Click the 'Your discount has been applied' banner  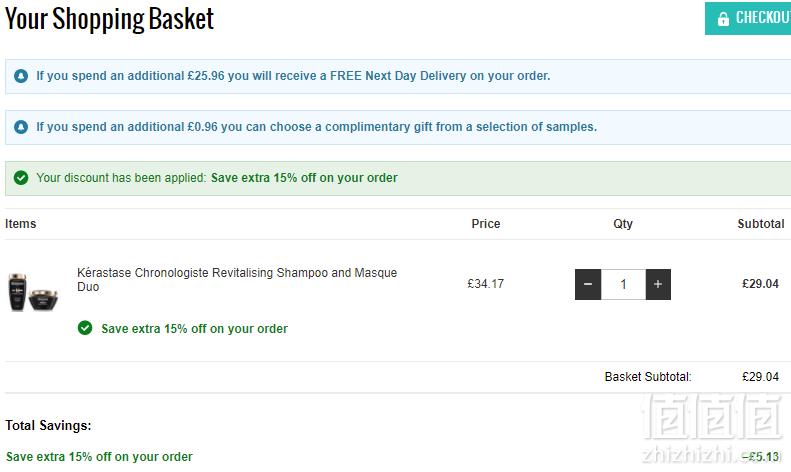pos(398,178)
